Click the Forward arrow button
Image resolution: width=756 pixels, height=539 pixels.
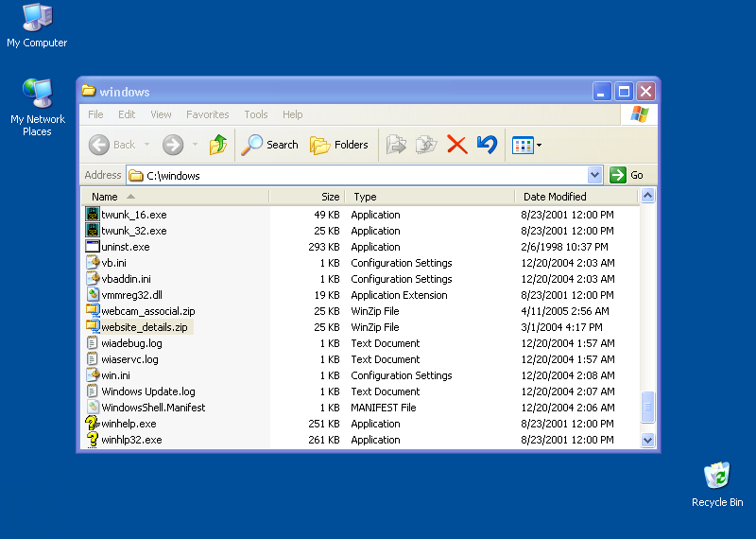pos(173,145)
